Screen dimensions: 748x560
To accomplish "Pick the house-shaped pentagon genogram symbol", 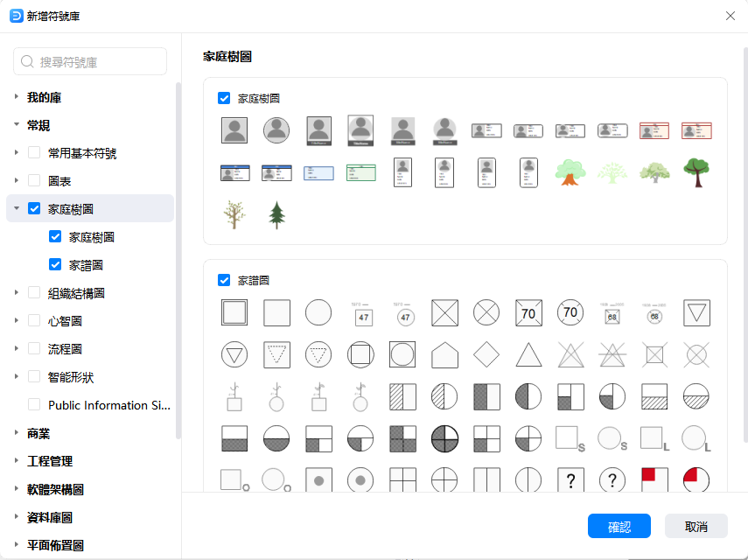I will (x=444, y=354).
